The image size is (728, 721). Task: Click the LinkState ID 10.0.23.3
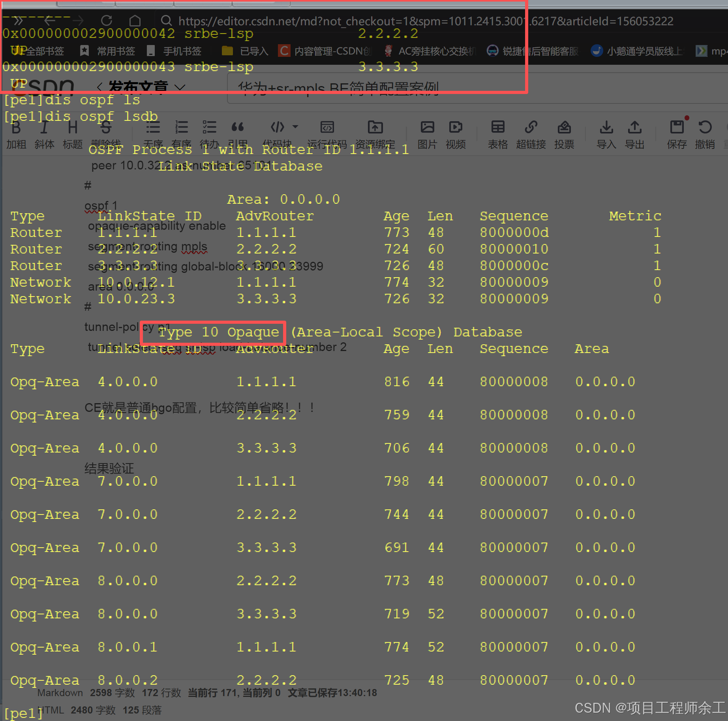[x=136, y=299]
